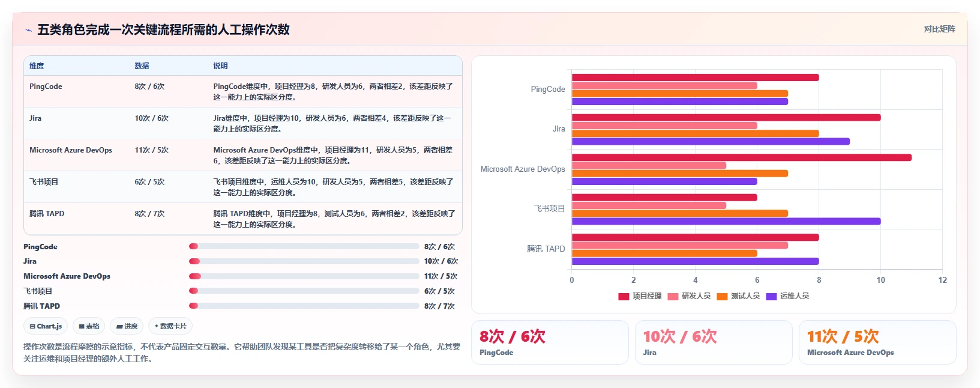The height and width of the screenshot is (388, 980).
Task: Click the blue icon beside the panel title
Action: pos(28,30)
